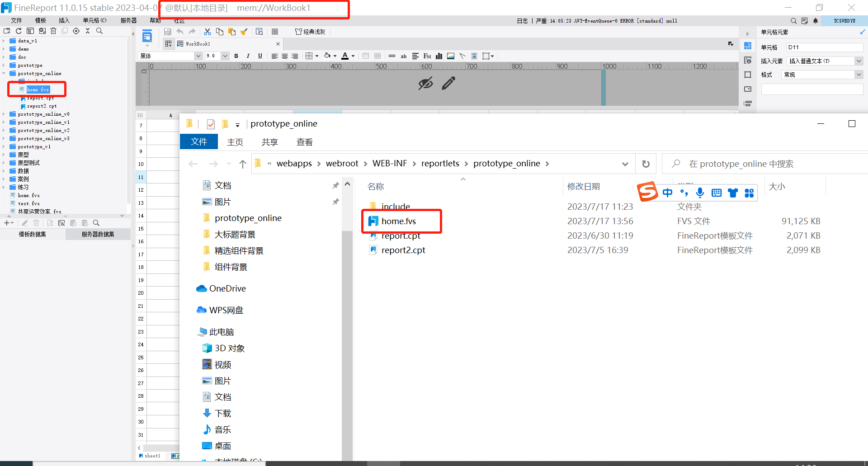The image size is (868, 466).
Task: Delete the selected template file
Action: 53,31
